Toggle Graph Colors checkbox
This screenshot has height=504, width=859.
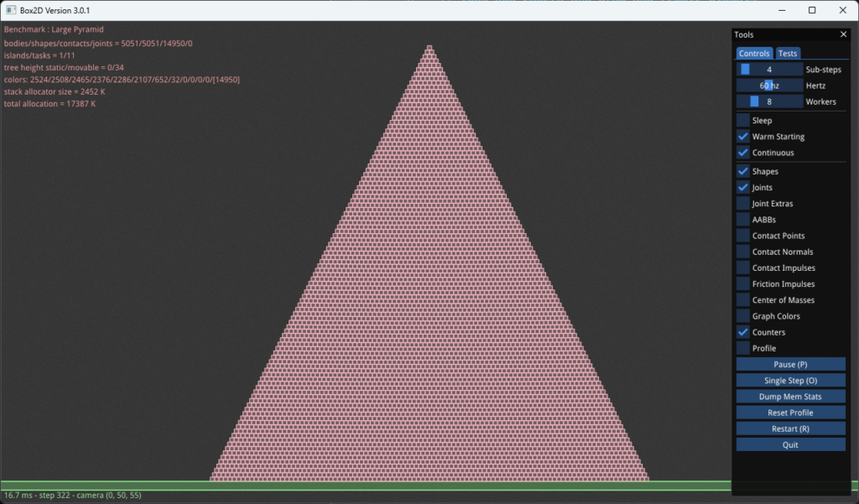tap(743, 316)
